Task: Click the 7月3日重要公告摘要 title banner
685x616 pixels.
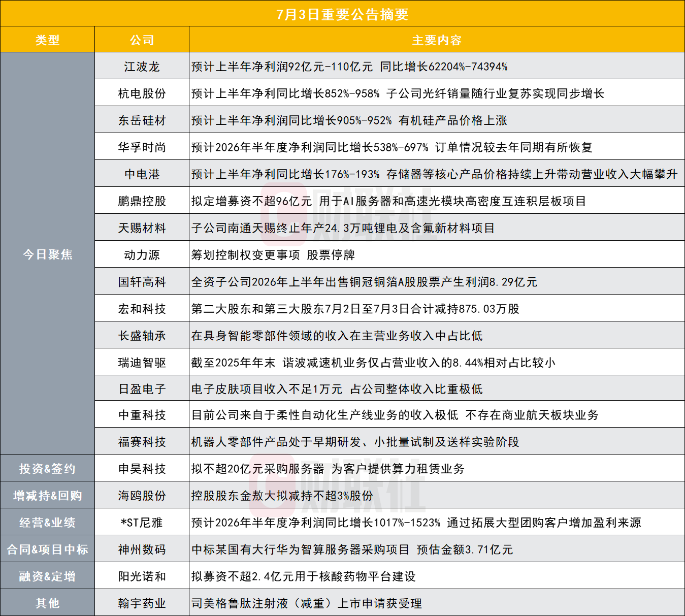Action: (x=342, y=14)
